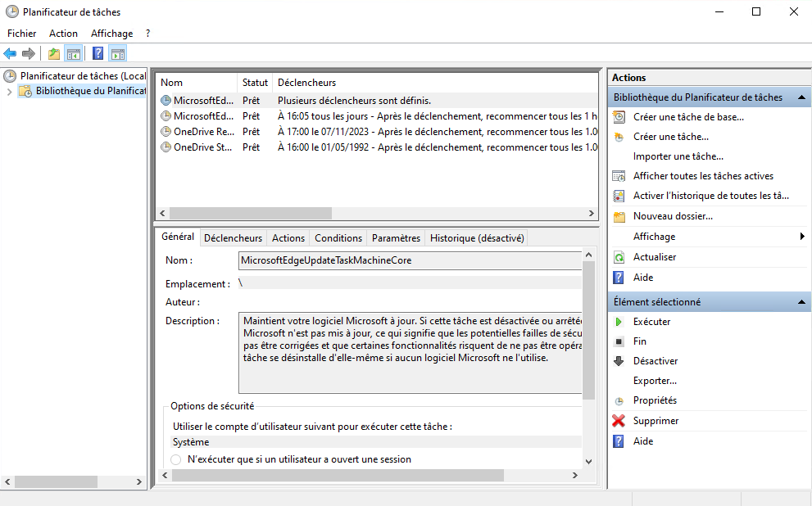Image resolution: width=812 pixels, height=506 pixels.
Task: Collapse the Bibliothèque du Planificateur actions section
Action: (802, 97)
